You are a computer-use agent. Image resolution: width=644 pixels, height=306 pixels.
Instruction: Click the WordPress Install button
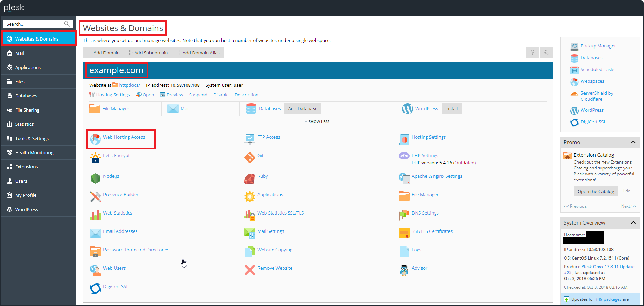452,108
